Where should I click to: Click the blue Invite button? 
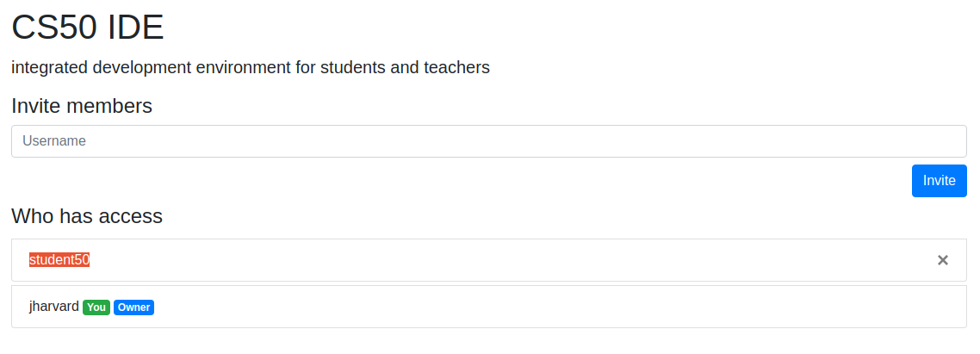[940, 181]
